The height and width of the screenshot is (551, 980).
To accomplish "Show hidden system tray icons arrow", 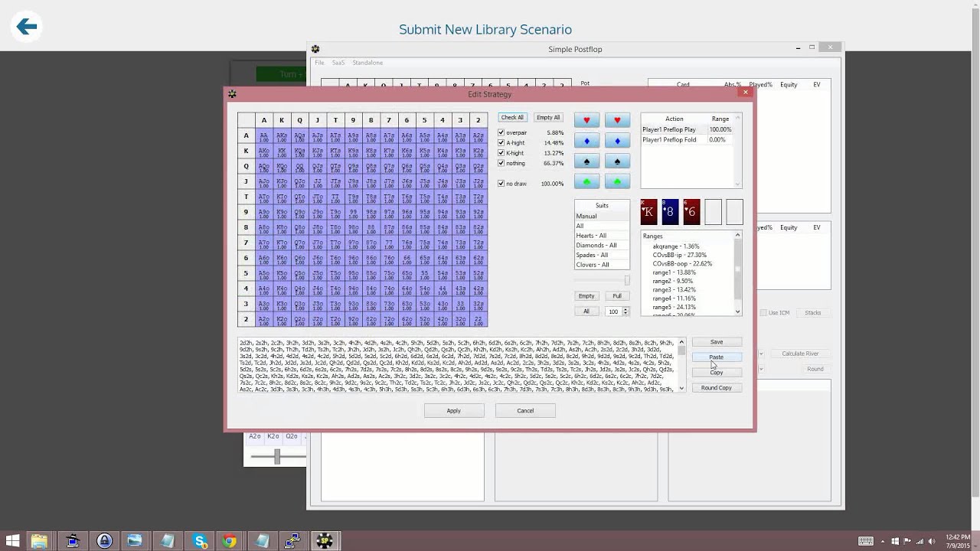I will point(882,541).
